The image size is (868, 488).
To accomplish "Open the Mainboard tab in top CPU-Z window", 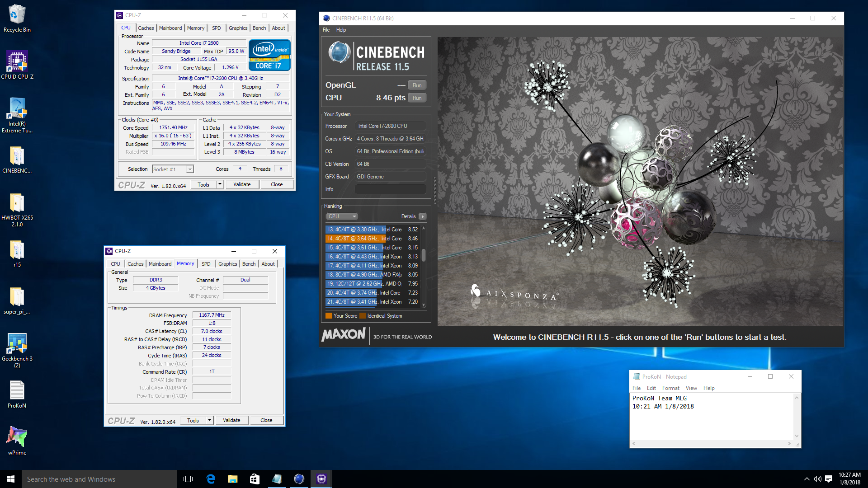I will click(170, 28).
